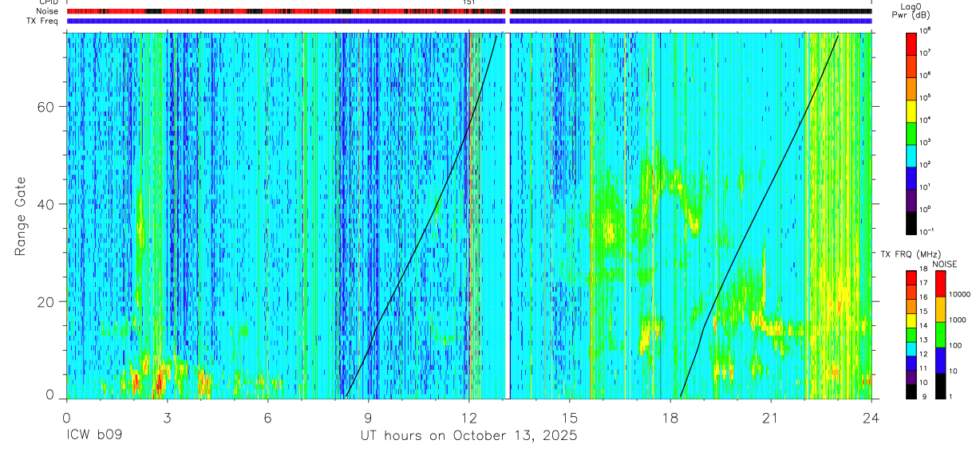
Task: Click the blue TX Freq strip above the plot
Action: point(468,21)
